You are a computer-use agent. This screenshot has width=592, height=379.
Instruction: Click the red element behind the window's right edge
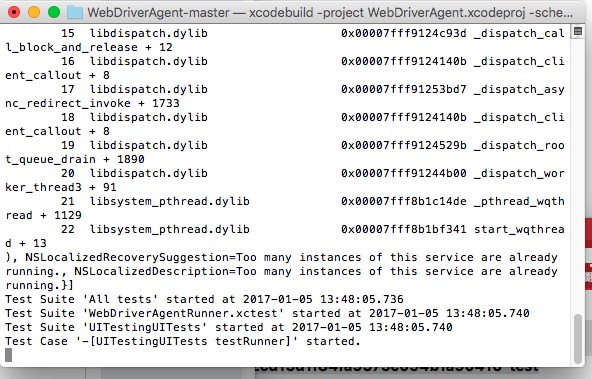[589, 254]
